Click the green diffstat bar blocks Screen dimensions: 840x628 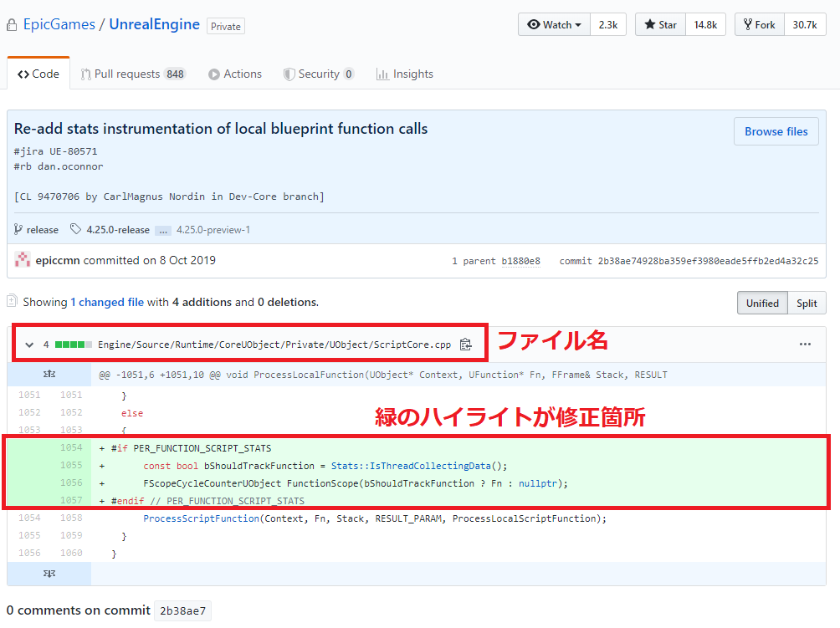(74, 345)
